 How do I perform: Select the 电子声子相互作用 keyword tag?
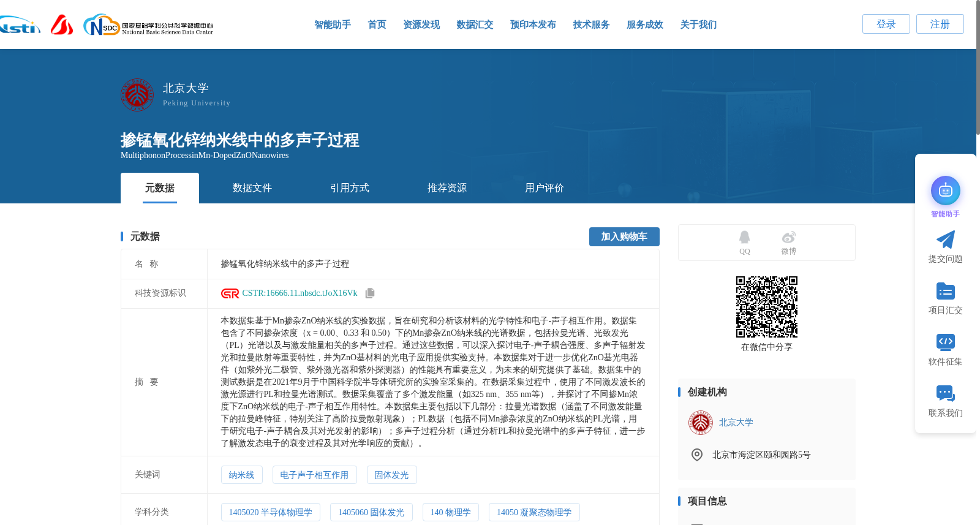click(314, 475)
